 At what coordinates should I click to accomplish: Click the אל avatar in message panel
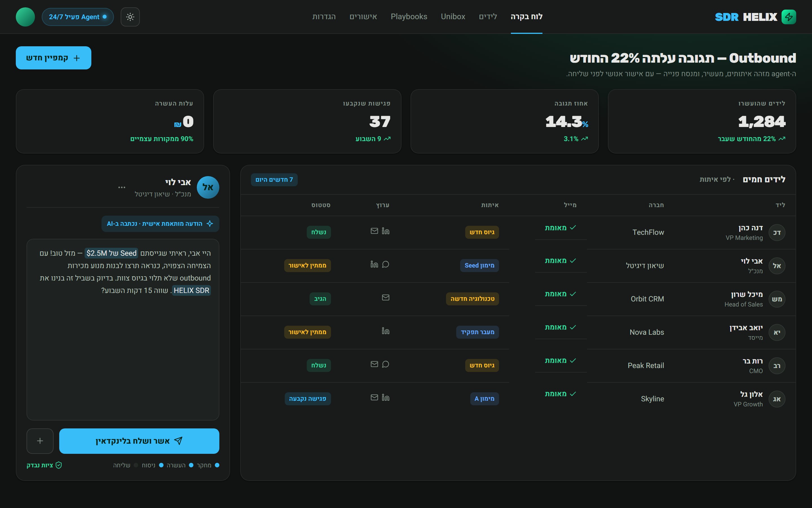tap(208, 187)
